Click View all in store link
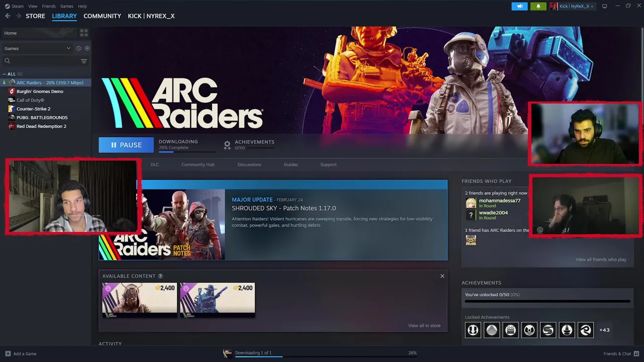The image size is (644, 362). click(424, 325)
